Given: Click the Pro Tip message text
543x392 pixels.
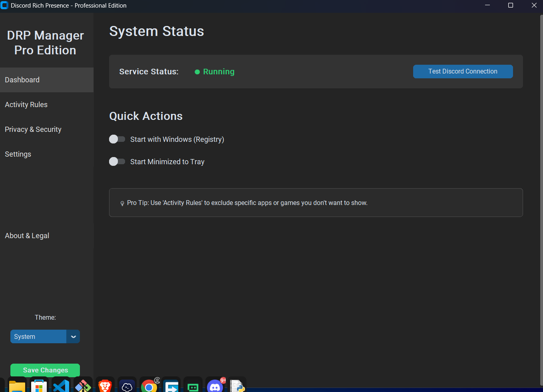Looking at the screenshot, I should click(x=247, y=203).
